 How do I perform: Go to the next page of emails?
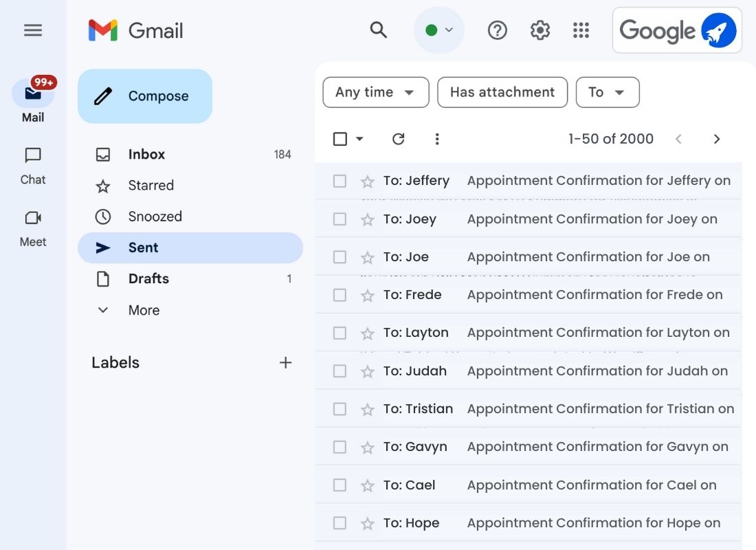[x=717, y=138]
